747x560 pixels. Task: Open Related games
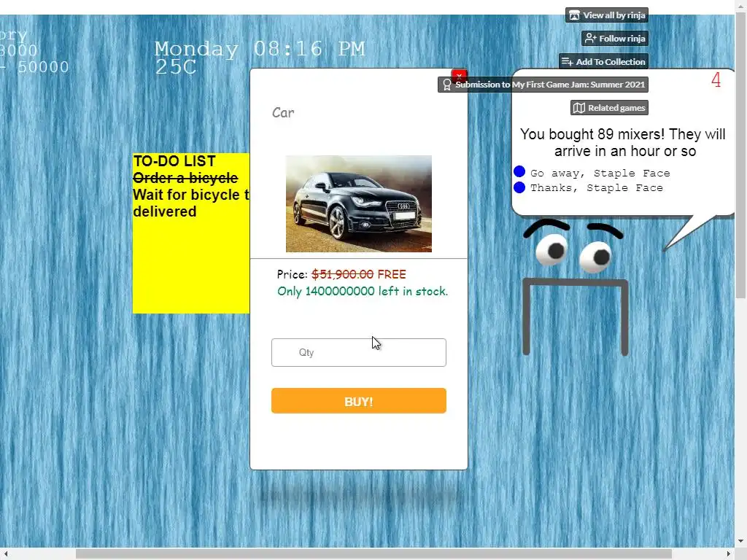coord(609,108)
